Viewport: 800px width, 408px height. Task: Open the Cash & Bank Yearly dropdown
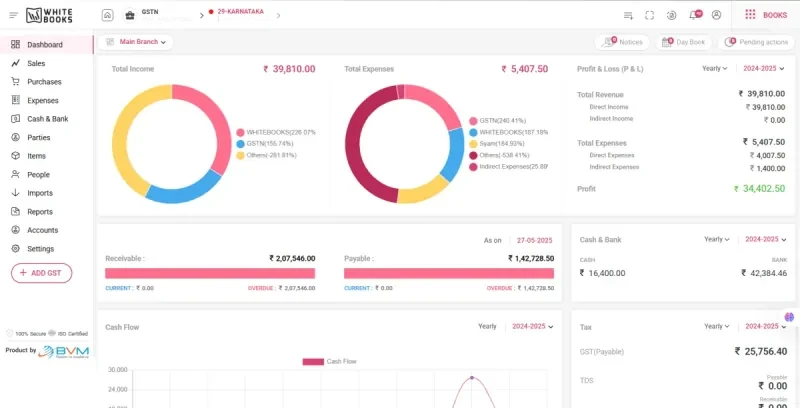click(x=717, y=239)
